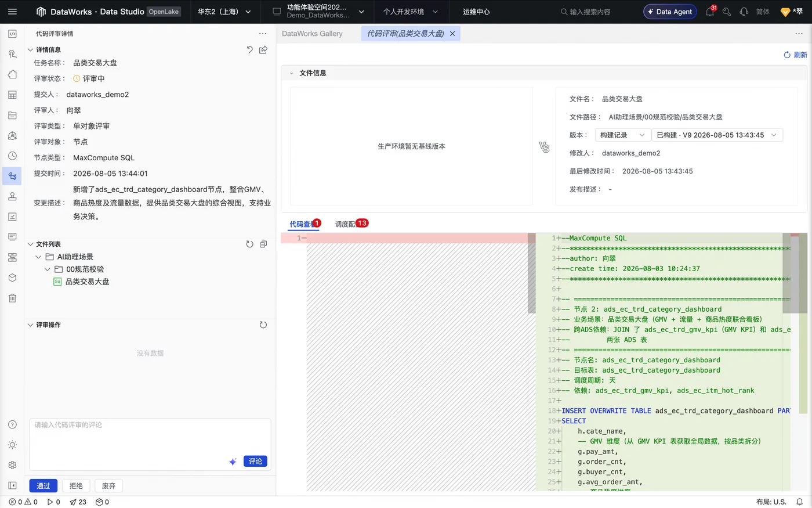Collapse the 00规范校验 folder

pyautogui.click(x=48, y=269)
